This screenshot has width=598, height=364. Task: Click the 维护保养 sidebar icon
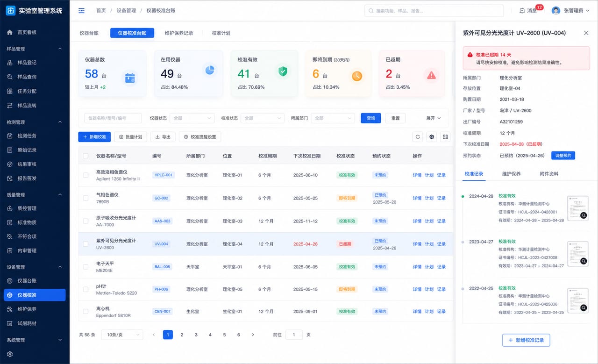[x=10, y=309]
